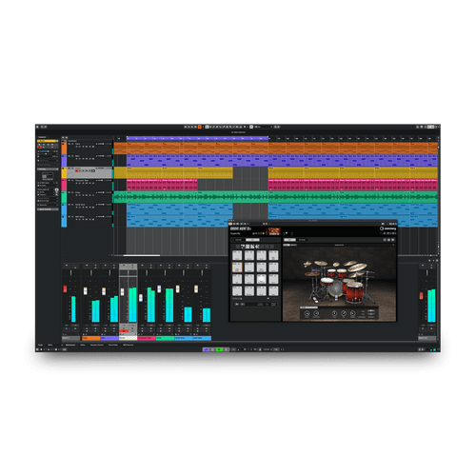
Task: Click pan control atop the orange mixer channel
Action: point(91,273)
